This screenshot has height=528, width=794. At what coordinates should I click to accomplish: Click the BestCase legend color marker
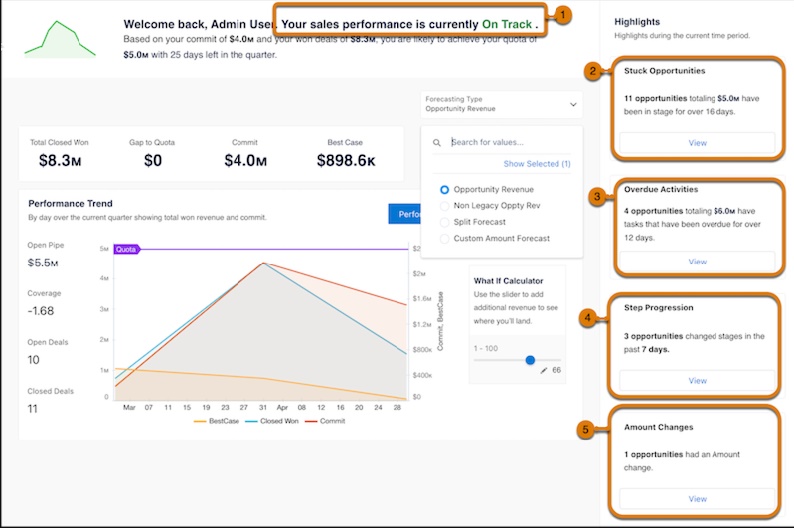pyautogui.click(x=200, y=421)
